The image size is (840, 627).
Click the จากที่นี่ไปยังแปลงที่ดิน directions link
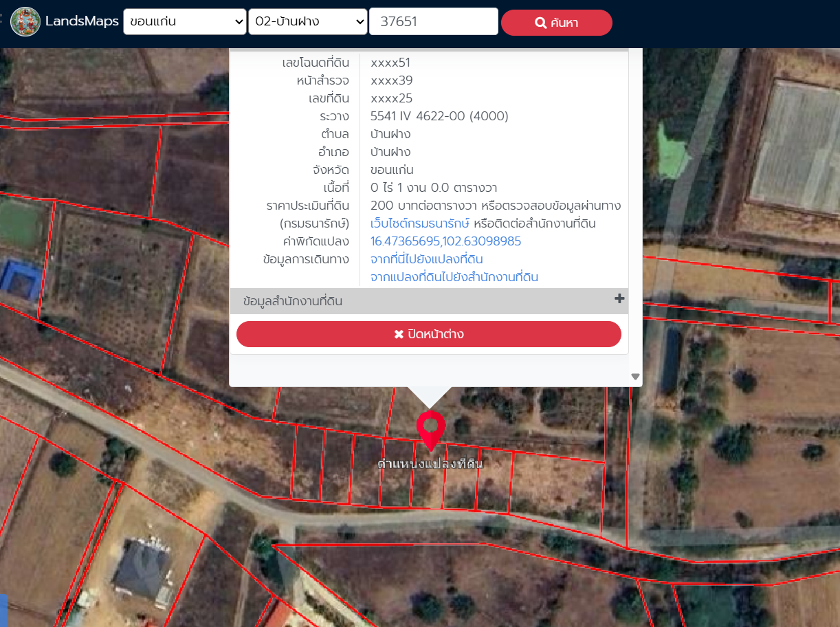coord(426,259)
